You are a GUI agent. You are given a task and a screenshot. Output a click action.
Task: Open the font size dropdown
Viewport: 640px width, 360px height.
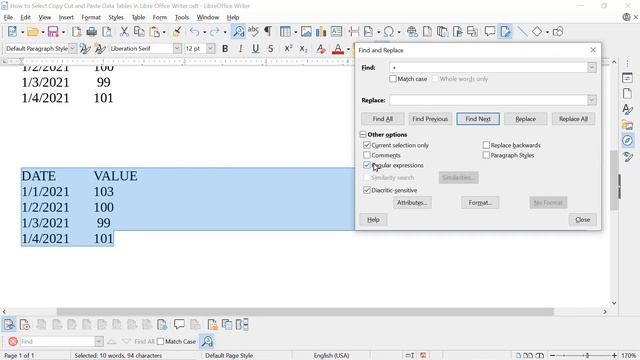(x=210, y=49)
